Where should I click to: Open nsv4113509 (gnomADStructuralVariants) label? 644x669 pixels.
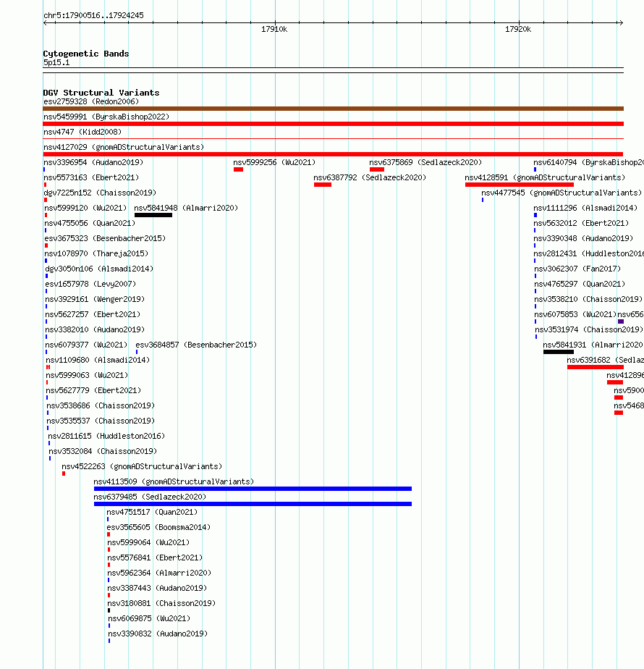coord(174,481)
